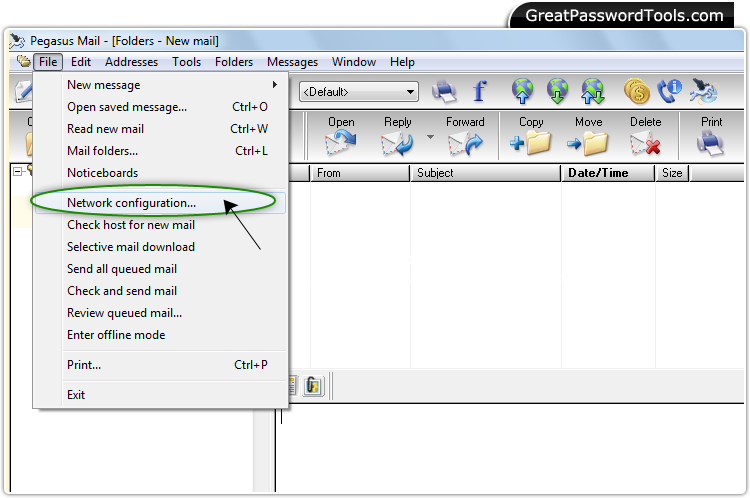The image size is (750, 498).
Task: Open the Messages menu
Action: point(292,62)
